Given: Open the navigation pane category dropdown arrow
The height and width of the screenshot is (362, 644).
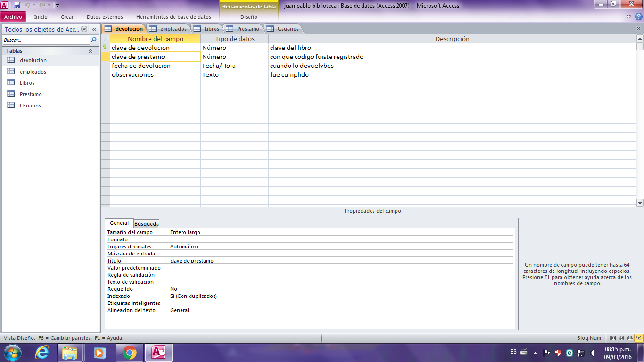Looking at the screenshot, I should coord(84,29).
